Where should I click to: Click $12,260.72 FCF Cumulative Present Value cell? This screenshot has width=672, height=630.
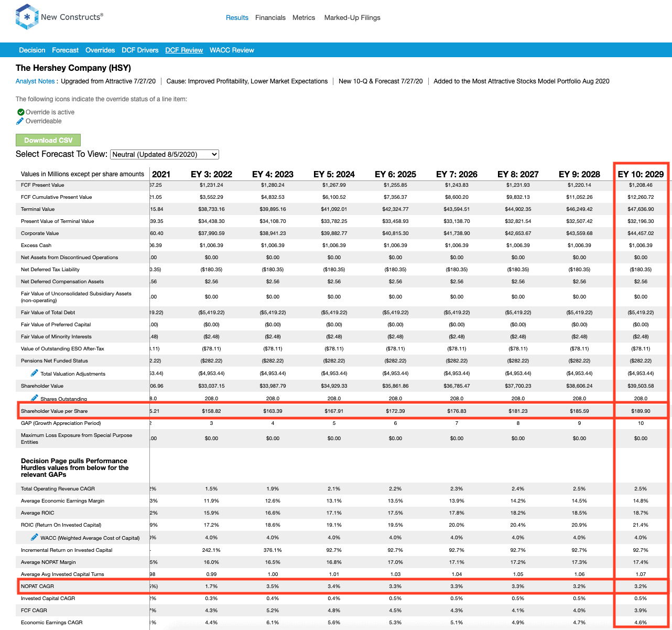[641, 197]
